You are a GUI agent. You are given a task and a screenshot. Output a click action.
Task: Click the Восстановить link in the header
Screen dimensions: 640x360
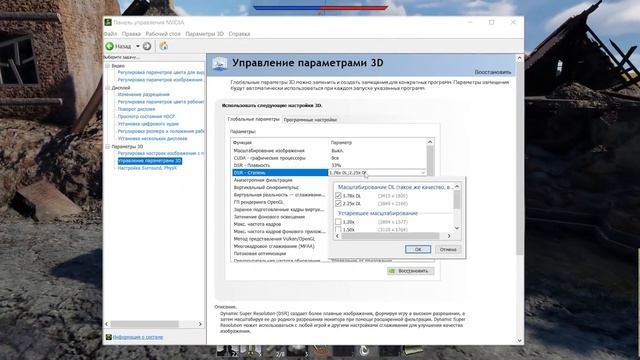pos(493,72)
